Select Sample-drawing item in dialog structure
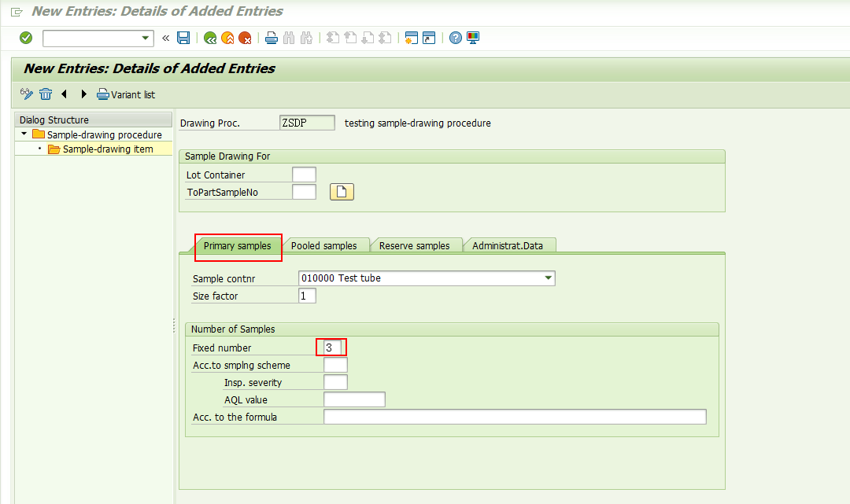This screenshot has height=504, width=850. (x=101, y=149)
